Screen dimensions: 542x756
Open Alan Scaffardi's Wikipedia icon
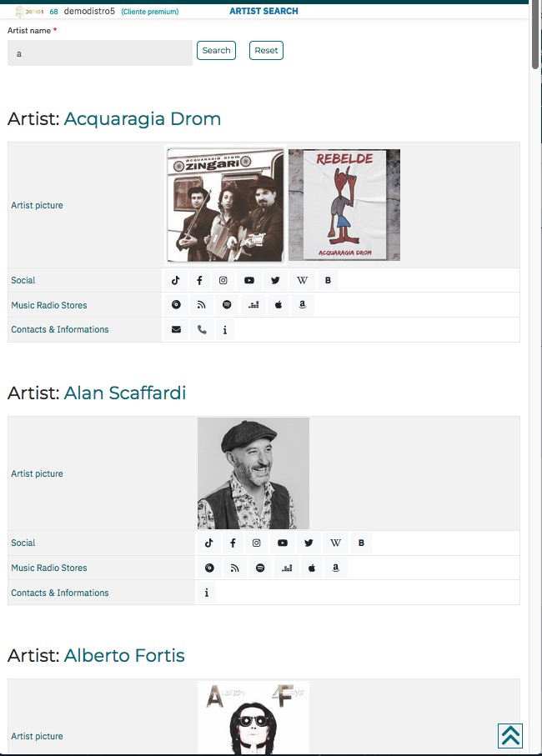click(x=335, y=543)
